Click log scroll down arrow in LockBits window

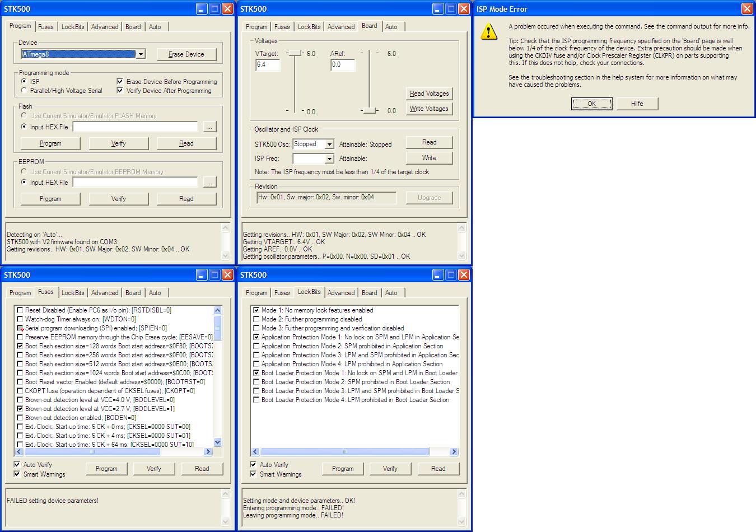[462, 522]
